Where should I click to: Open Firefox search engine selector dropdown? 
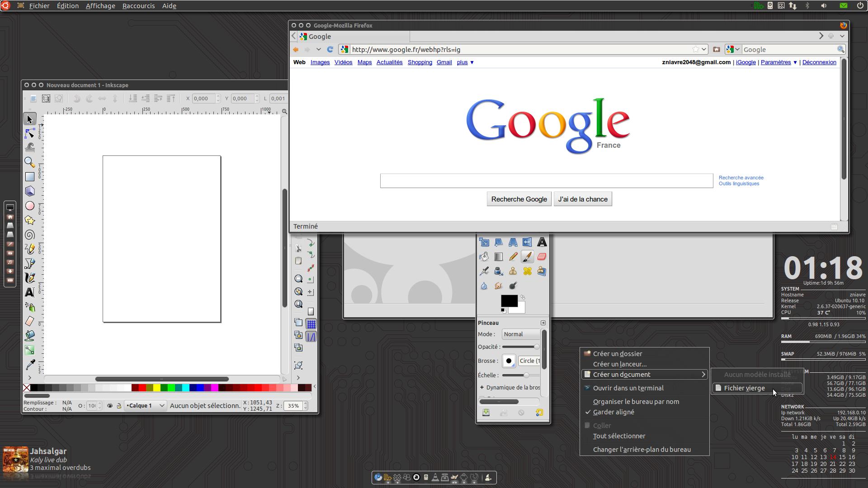pyautogui.click(x=733, y=49)
